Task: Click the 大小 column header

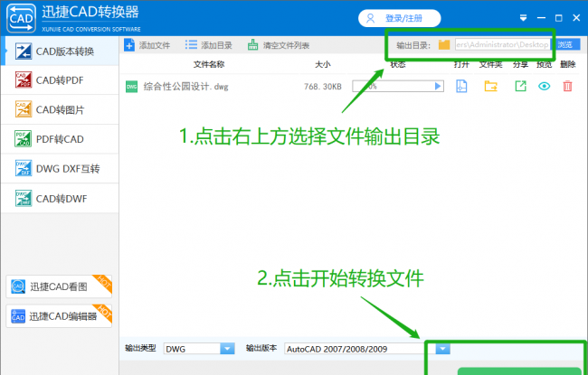Action: tap(323, 64)
